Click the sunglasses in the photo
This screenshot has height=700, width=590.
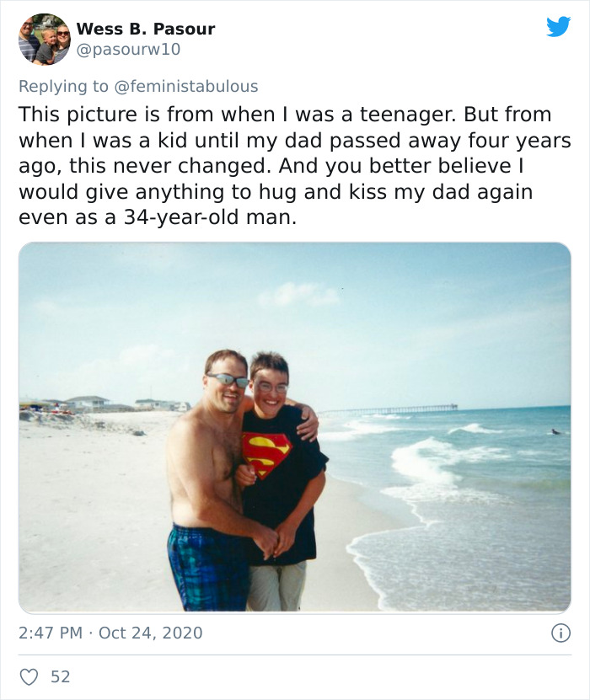click(x=228, y=380)
